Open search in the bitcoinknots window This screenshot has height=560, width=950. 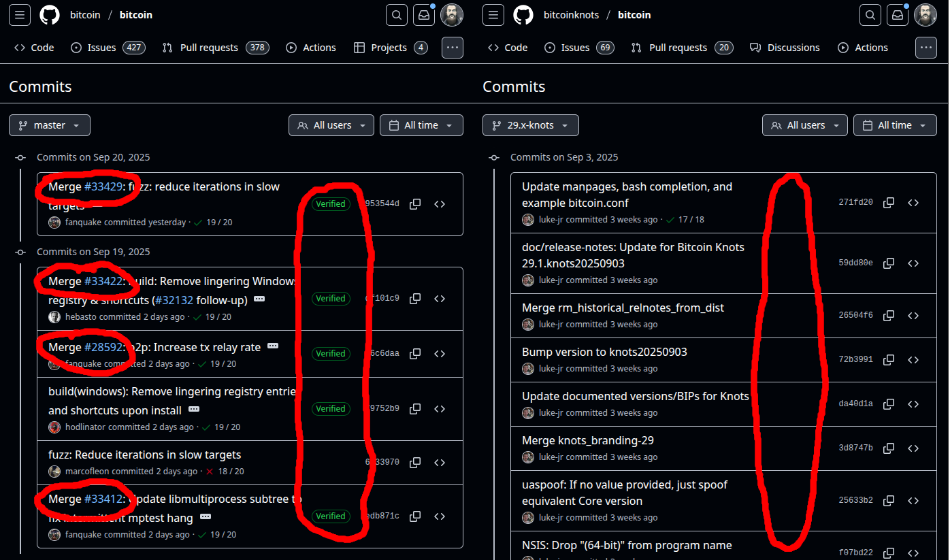tap(870, 15)
